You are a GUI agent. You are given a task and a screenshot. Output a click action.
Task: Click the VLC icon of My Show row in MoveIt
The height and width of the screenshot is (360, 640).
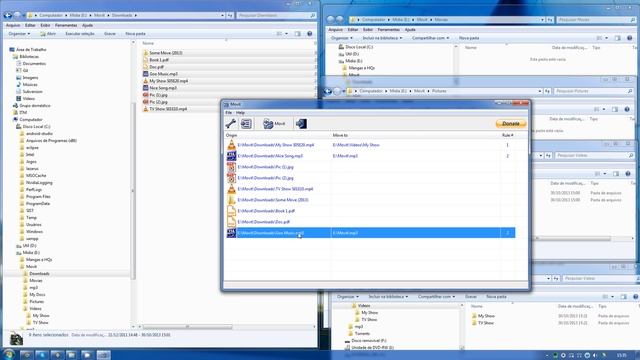click(231, 145)
